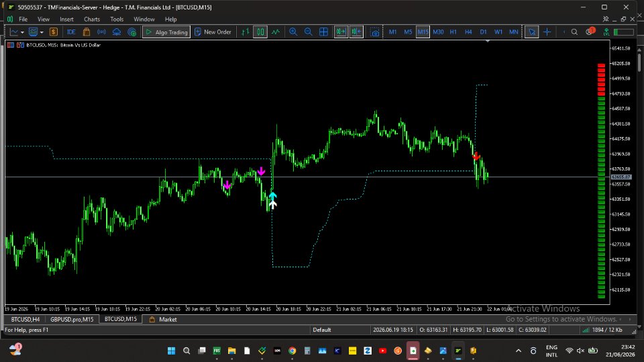Select the H4 timeframe
This screenshot has height=362, width=644.
(468, 32)
